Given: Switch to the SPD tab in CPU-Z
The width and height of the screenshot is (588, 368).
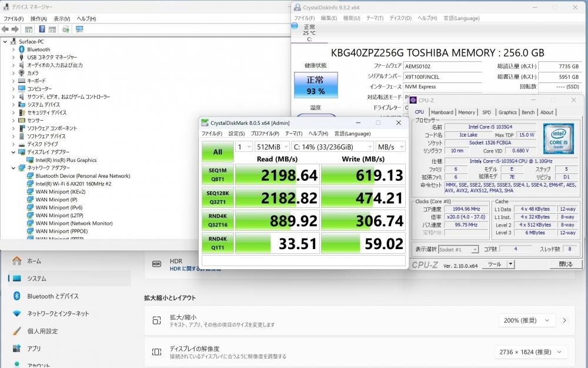Looking at the screenshot, I should [486, 112].
